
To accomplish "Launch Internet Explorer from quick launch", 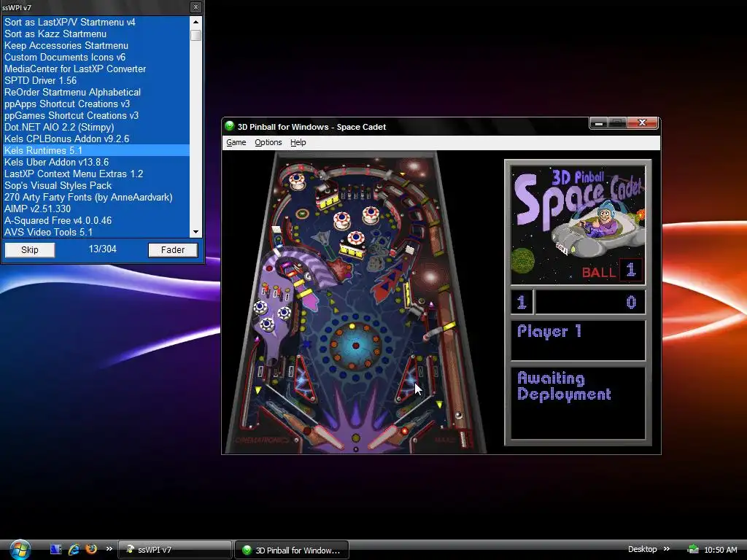I will [74, 550].
